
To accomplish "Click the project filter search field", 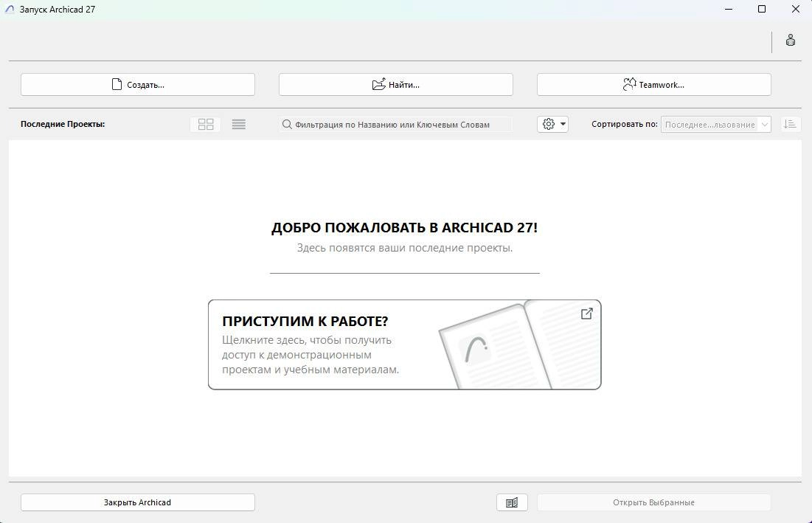I will (x=395, y=124).
